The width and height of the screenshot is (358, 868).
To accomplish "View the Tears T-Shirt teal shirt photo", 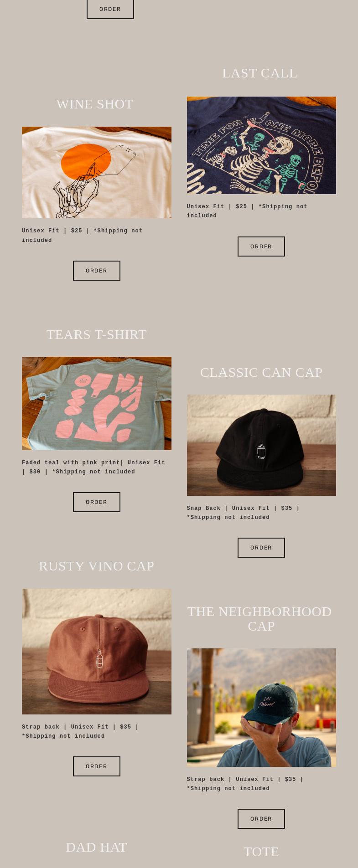I will click(x=97, y=403).
